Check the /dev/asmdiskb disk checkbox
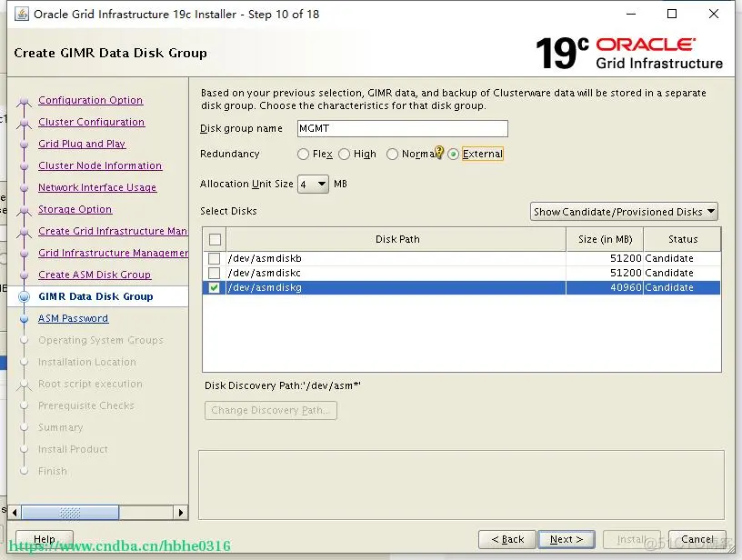The image size is (742, 560). (x=215, y=258)
